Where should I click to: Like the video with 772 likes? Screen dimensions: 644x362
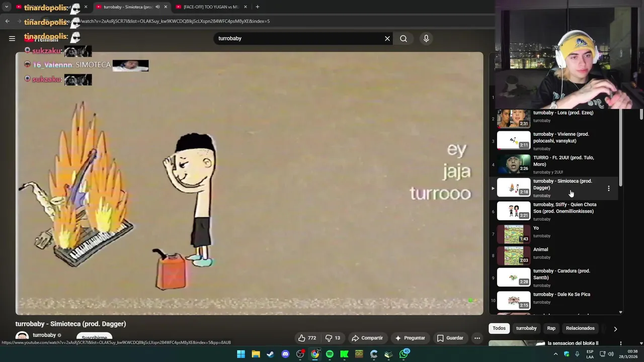[307, 338]
